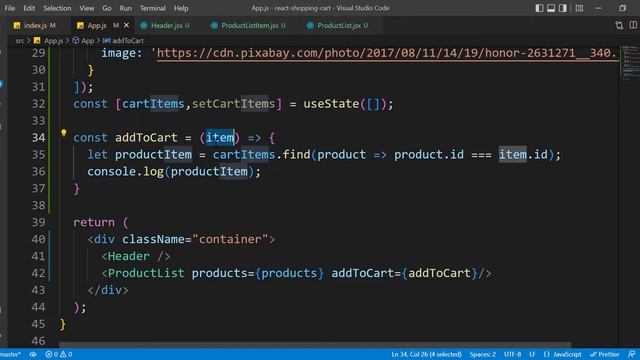
Task: Click line number 34 in the gutter
Action: point(38,138)
